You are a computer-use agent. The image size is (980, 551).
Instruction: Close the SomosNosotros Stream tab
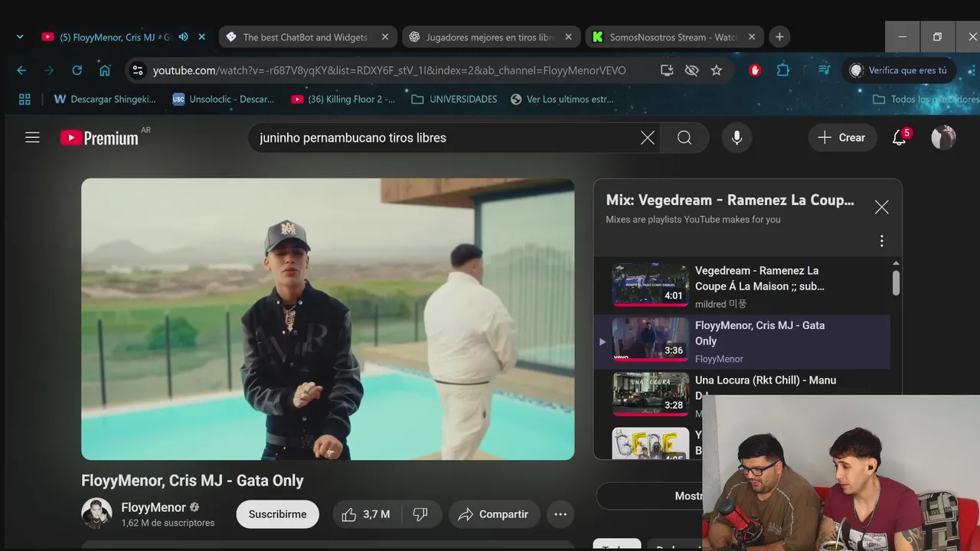tap(752, 37)
